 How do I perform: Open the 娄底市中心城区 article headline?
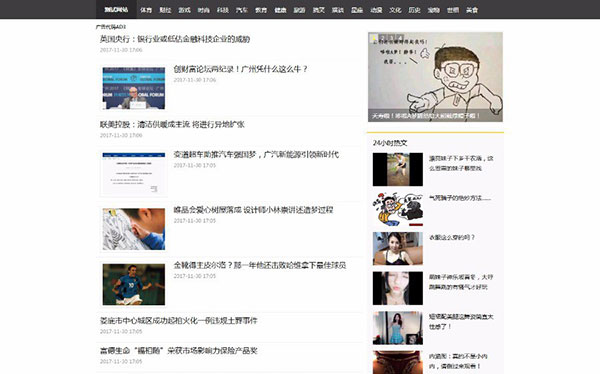tap(178, 320)
